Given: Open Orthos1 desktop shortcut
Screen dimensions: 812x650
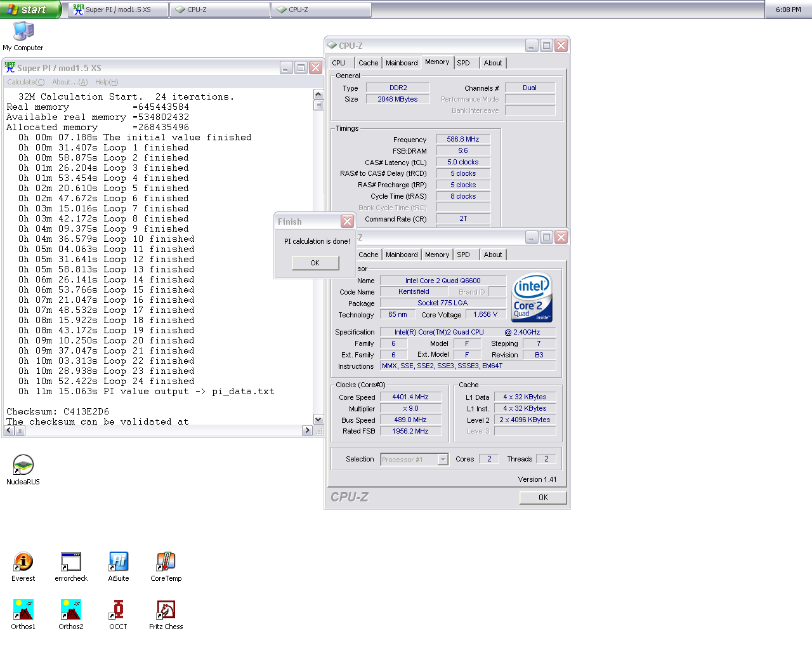Looking at the screenshot, I should click(23, 614).
